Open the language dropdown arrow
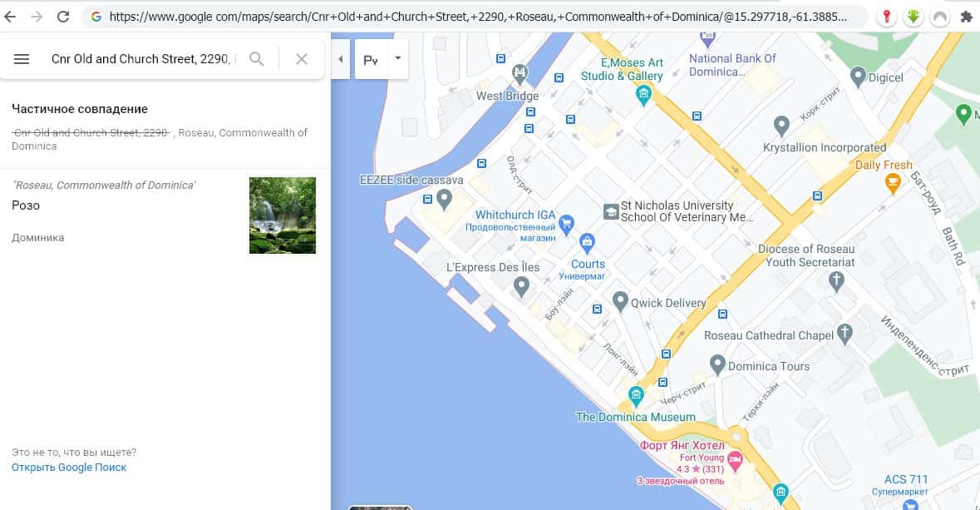This screenshot has width=980, height=510. [397, 58]
